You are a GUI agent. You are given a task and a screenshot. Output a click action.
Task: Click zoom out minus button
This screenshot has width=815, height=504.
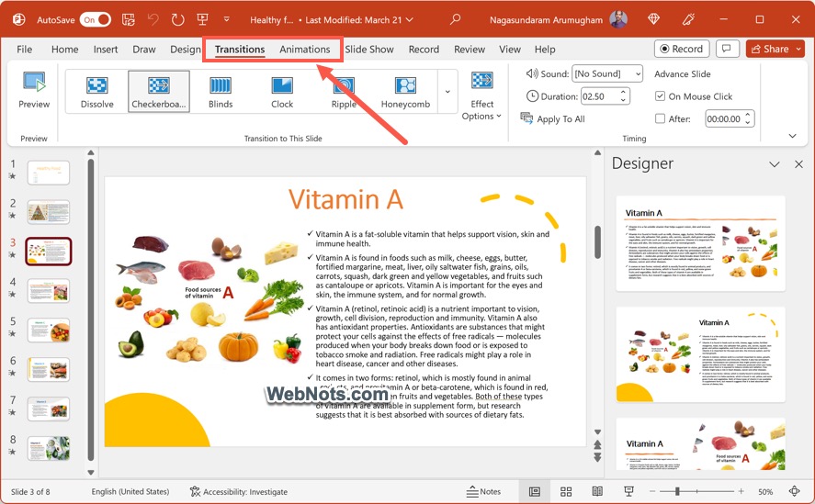pyautogui.click(x=652, y=491)
